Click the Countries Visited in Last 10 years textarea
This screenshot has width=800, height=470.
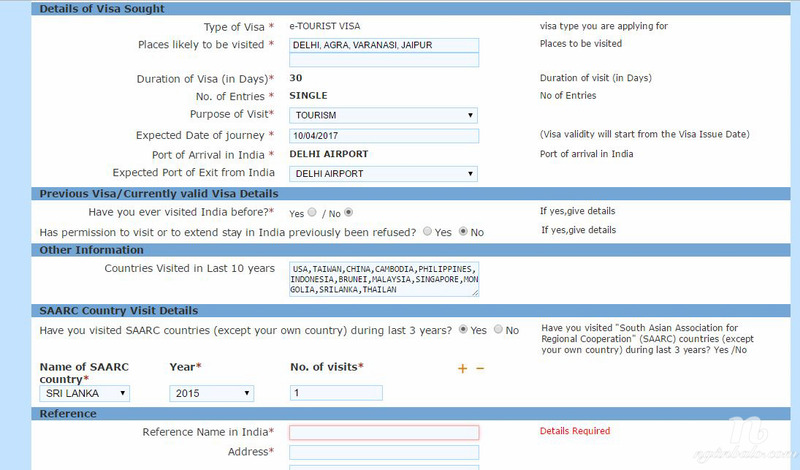(x=384, y=279)
